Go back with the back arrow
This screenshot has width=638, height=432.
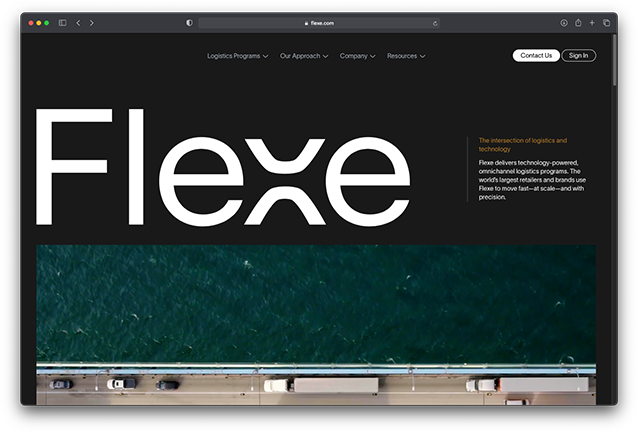click(x=78, y=23)
